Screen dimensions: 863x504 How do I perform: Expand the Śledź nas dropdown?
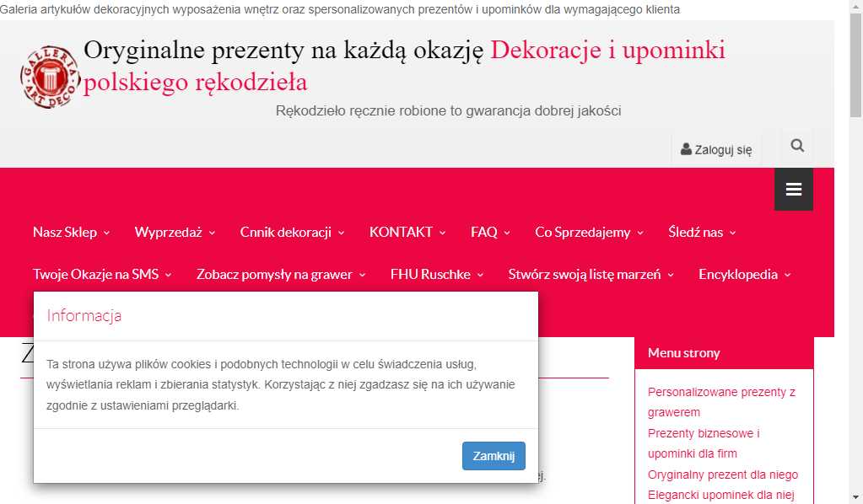click(x=696, y=232)
